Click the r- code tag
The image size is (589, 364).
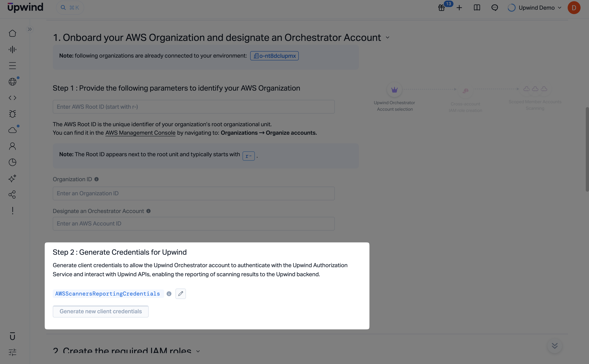tap(249, 156)
